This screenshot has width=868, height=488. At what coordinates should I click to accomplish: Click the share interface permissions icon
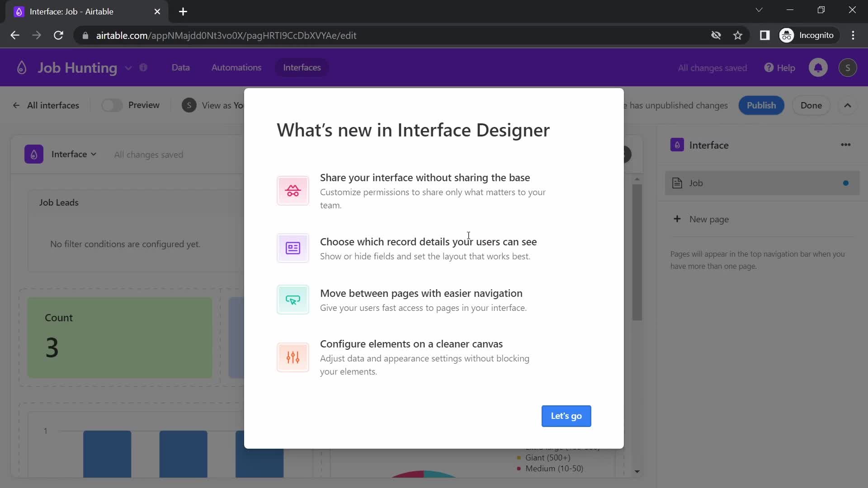point(292,190)
